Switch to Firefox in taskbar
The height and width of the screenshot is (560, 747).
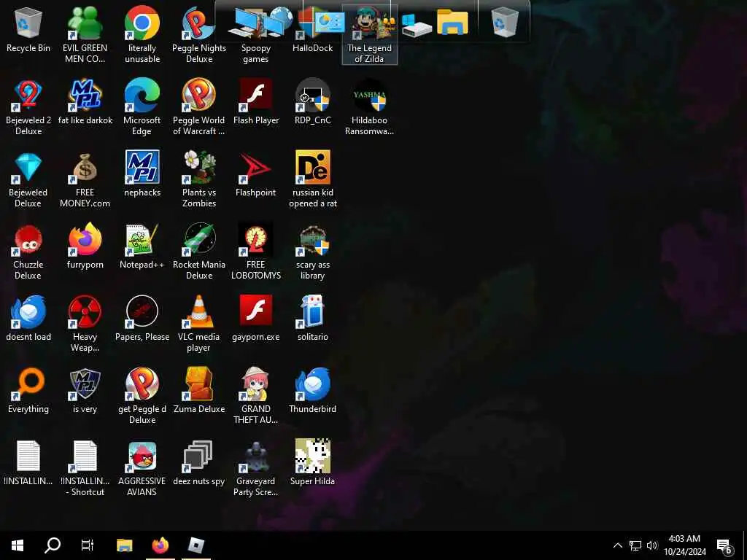pos(160,545)
